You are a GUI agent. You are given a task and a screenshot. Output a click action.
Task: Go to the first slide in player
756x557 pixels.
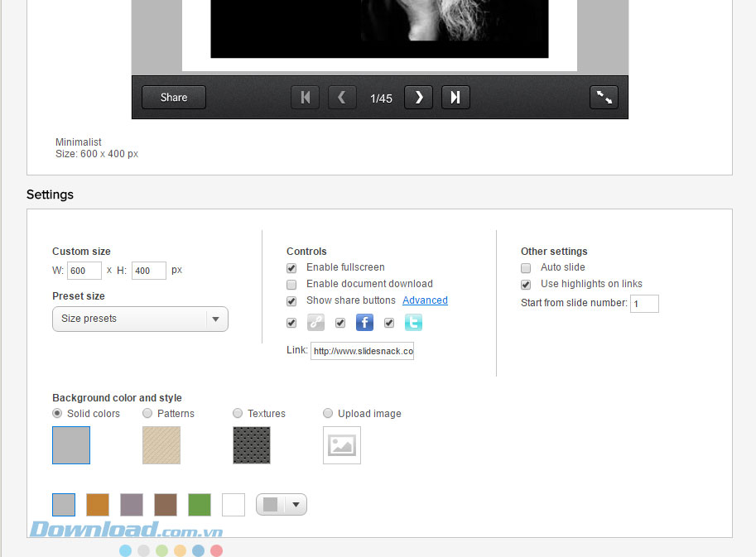tap(305, 98)
